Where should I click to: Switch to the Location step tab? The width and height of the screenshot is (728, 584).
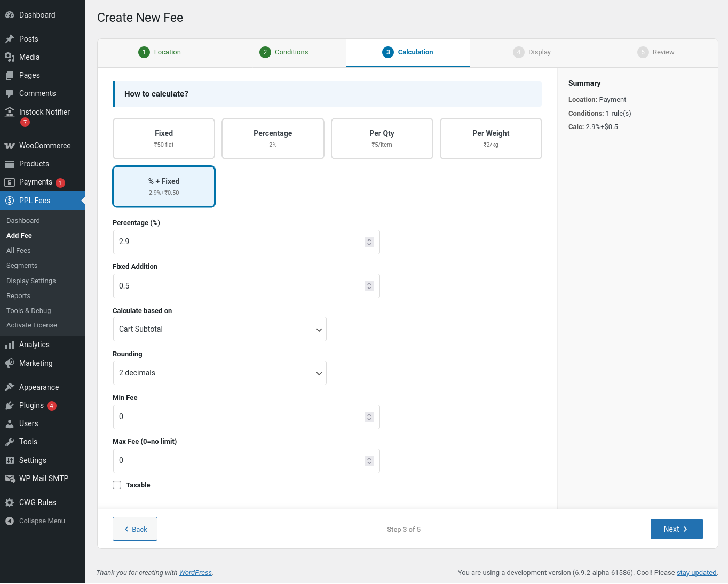160,52
